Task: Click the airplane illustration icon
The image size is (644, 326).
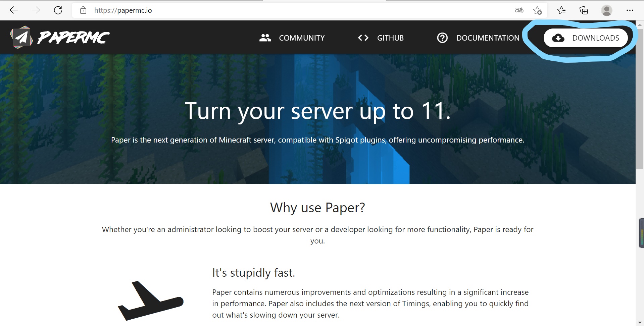Action: 151,301
